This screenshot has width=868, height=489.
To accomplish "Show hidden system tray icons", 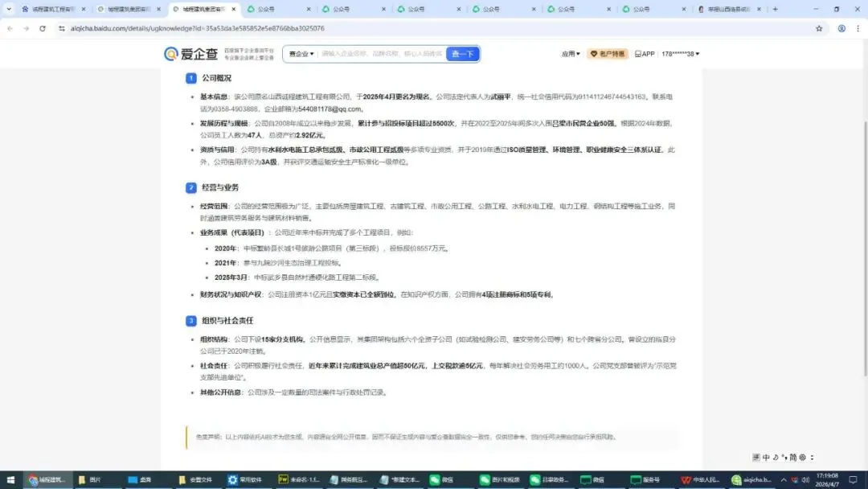I will (784, 479).
